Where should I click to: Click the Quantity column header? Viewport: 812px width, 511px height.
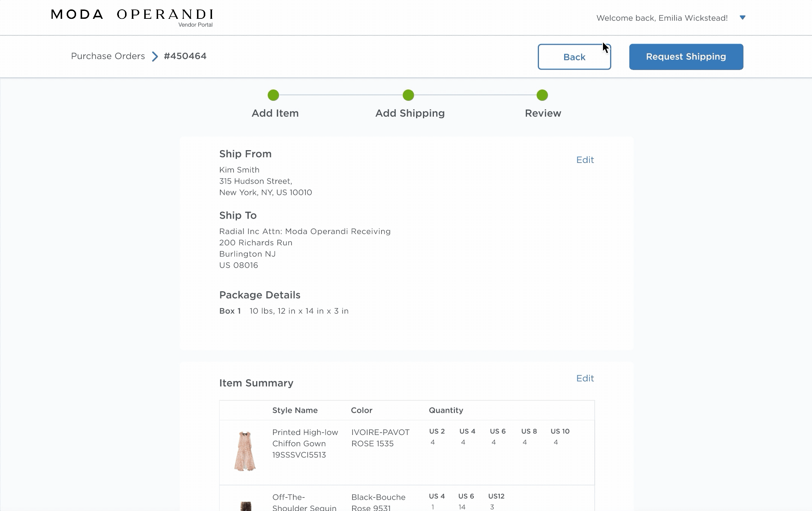(446, 410)
